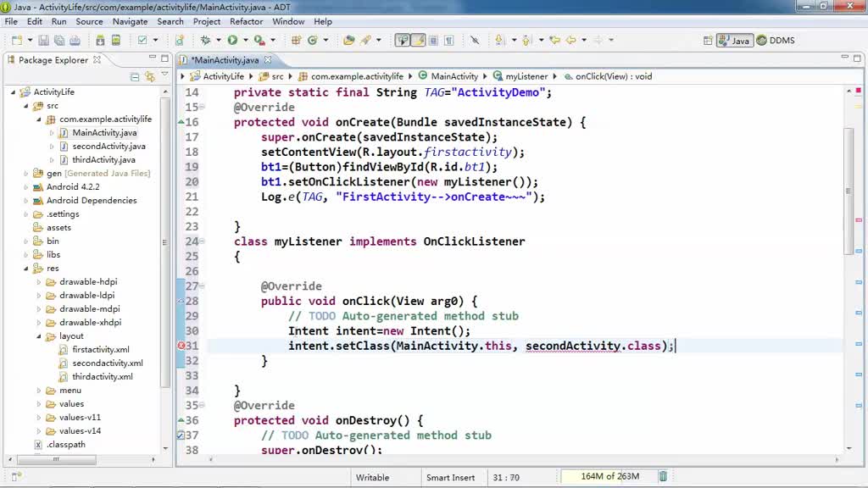The height and width of the screenshot is (488, 868).
Task: Click the Android Lint check icon
Action: (x=142, y=41)
